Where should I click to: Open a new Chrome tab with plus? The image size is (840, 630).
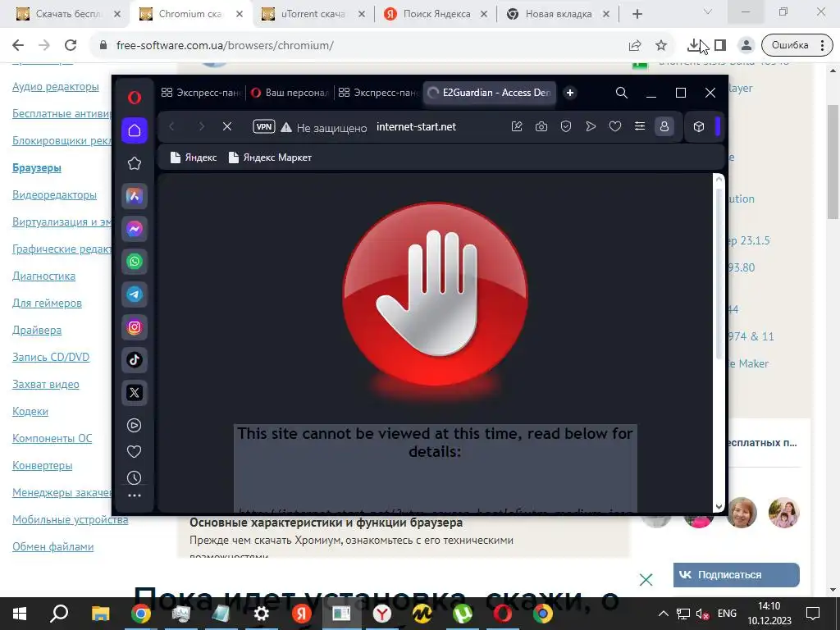point(637,15)
